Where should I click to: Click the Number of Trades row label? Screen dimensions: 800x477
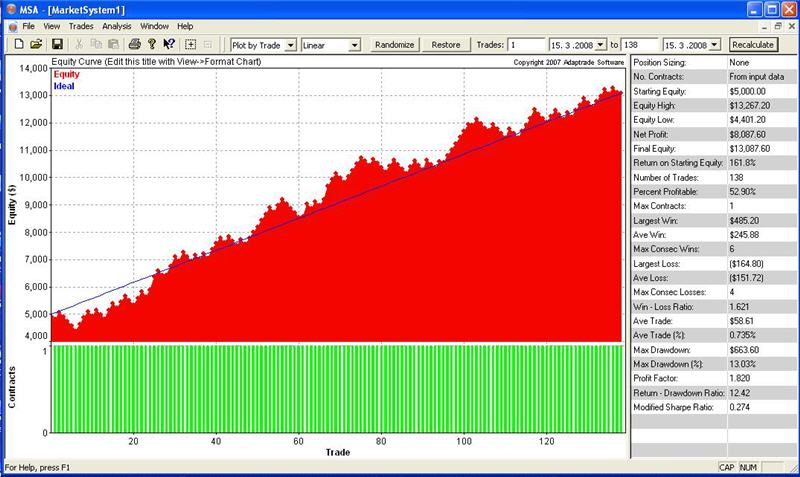(x=666, y=178)
